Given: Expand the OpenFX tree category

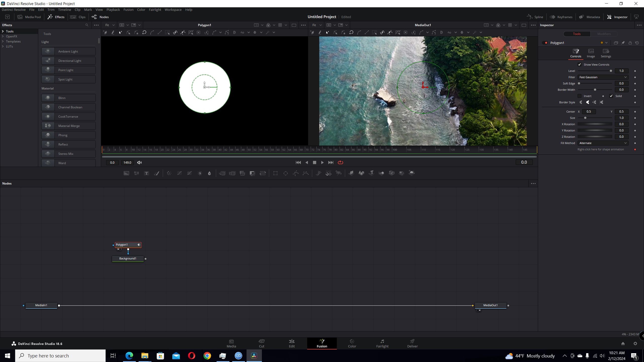Looking at the screenshot, I should pos(3,36).
